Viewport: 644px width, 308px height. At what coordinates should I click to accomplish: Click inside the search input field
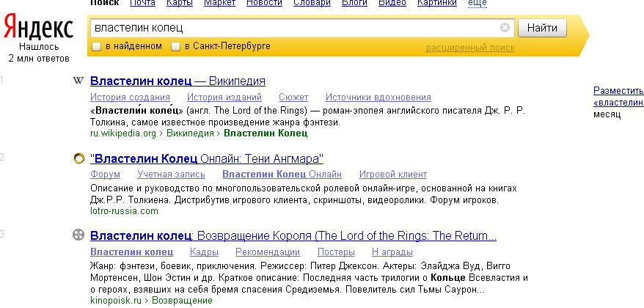(x=293, y=28)
